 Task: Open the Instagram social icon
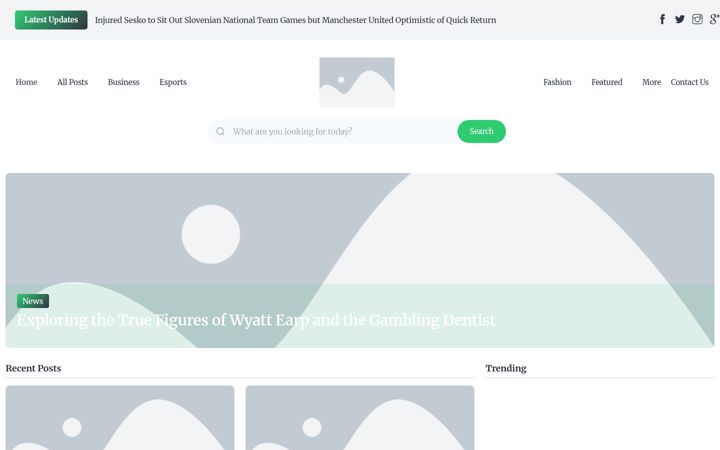click(697, 19)
